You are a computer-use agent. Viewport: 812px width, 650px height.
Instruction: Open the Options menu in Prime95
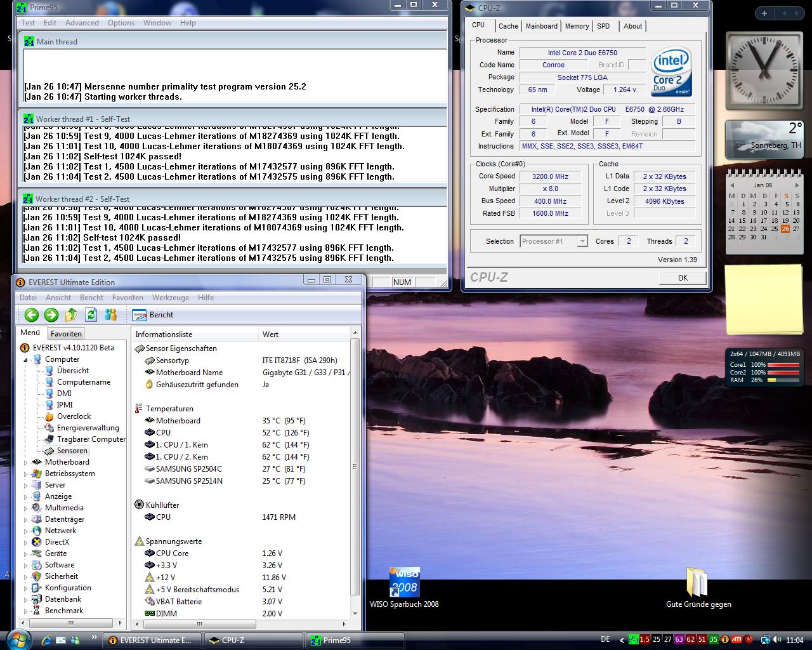point(121,23)
